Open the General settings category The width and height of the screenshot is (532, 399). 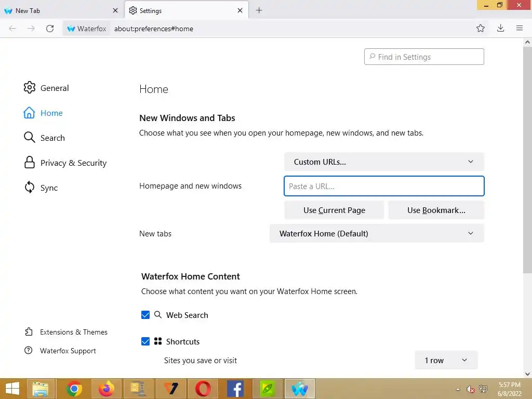click(x=46, y=88)
